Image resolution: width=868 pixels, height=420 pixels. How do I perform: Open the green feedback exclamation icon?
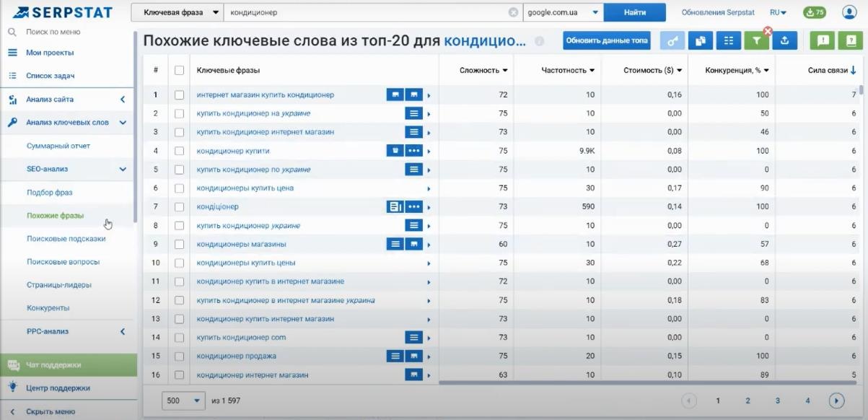[x=823, y=41]
